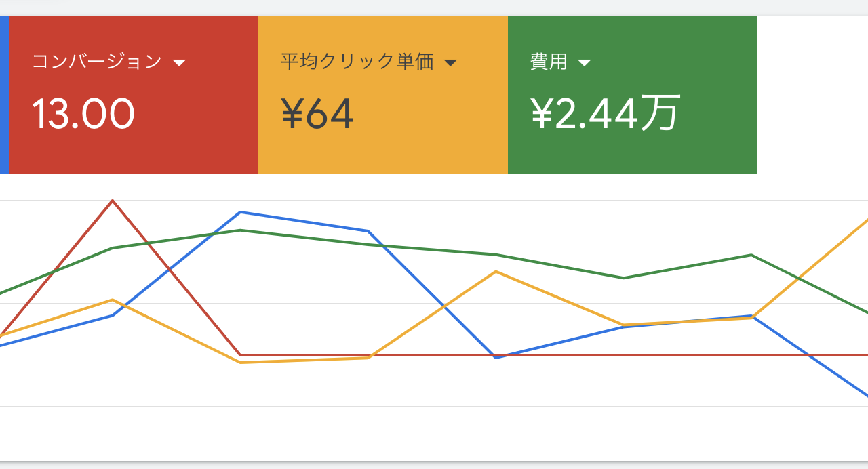This screenshot has width=868, height=469.
Task: Click the green line's final peak before decline
Action: tap(751, 255)
